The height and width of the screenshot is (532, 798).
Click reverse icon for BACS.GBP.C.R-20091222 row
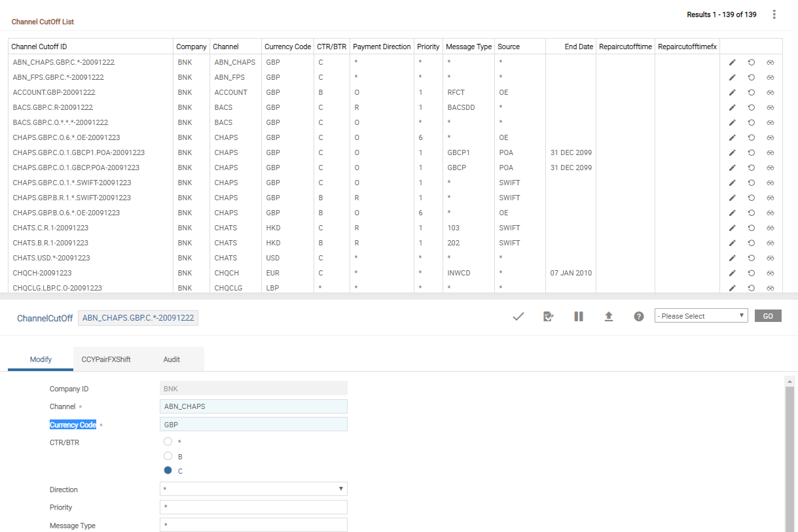(752, 107)
